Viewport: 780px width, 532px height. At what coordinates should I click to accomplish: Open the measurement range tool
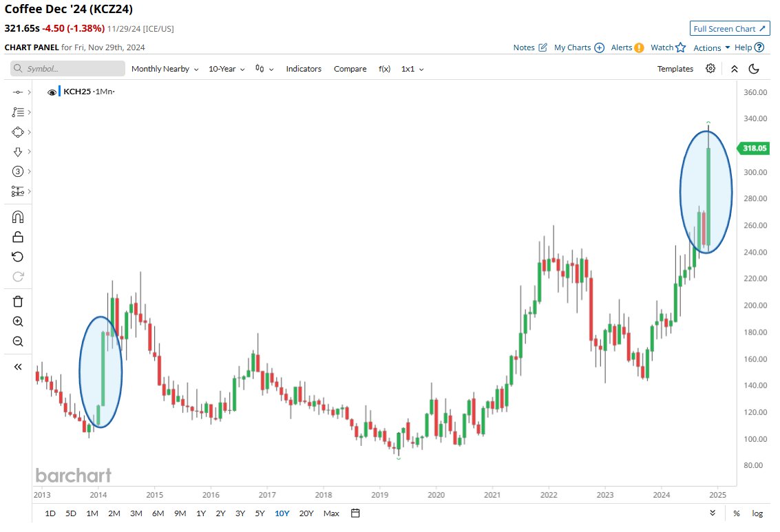pos(18,191)
